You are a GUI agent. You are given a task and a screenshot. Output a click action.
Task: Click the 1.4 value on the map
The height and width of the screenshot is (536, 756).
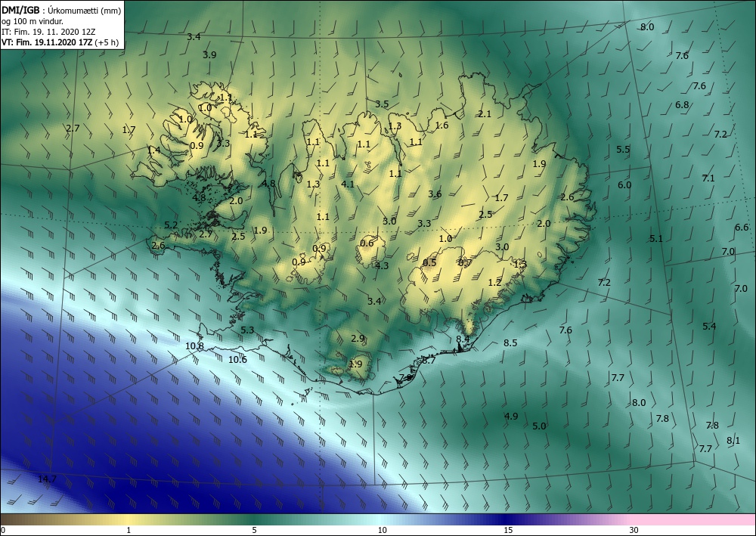coord(153,150)
